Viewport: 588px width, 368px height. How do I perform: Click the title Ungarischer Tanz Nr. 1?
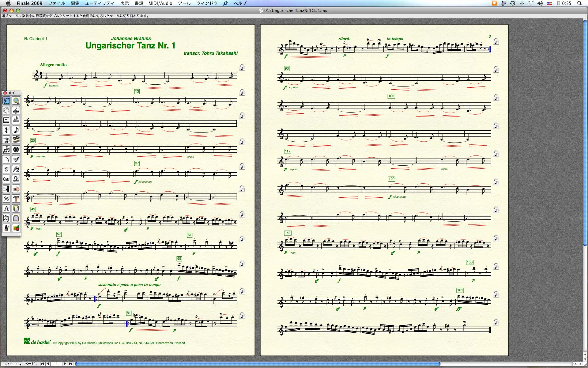pyautogui.click(x=130, y=46)
